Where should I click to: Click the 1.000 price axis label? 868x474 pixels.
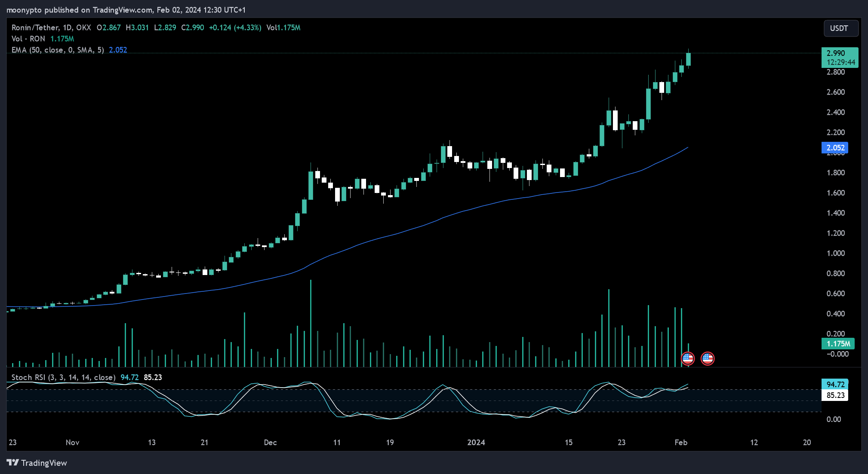point(836,253)
